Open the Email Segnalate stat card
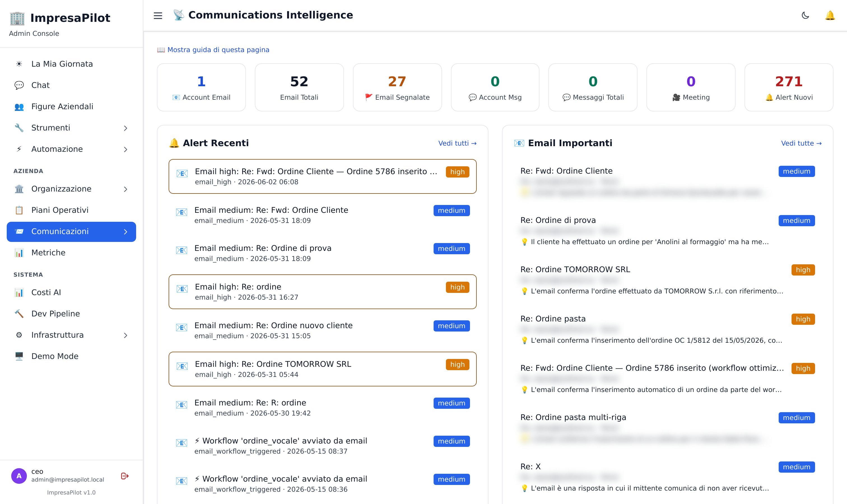The width and height of the screenshot is (847, 504). pyautogui.click(x=397, y=87)
